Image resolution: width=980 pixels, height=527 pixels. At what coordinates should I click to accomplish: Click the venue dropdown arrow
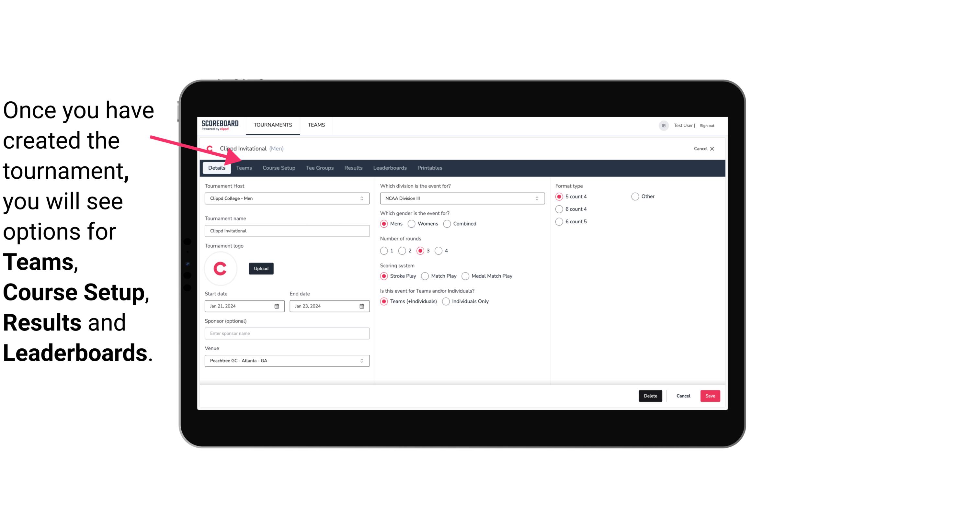[362, 360]
